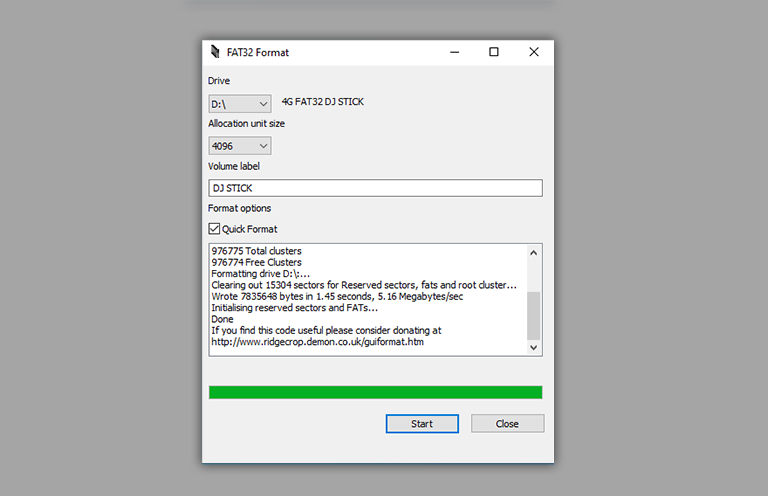Click the '976775 Total clusters' log line

(257, 251)
